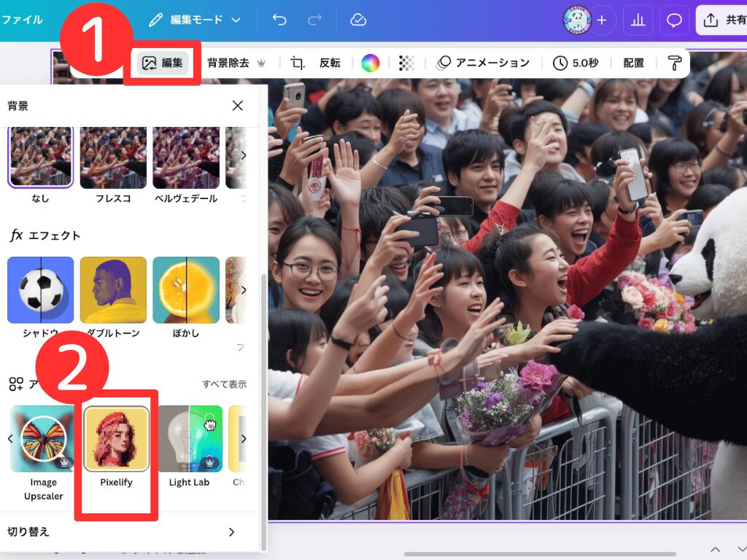Click the 編集 button in the toolbar
The image size is (747, 560).
tap(163, 63)
